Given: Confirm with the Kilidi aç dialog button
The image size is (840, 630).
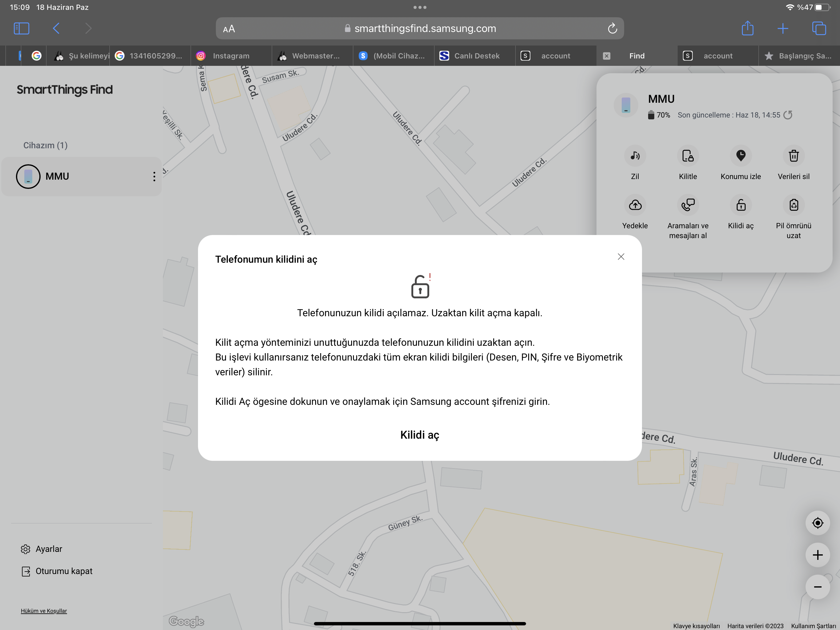Looking at the screenshot, I should pyautogui.click(x=420, y=435).
